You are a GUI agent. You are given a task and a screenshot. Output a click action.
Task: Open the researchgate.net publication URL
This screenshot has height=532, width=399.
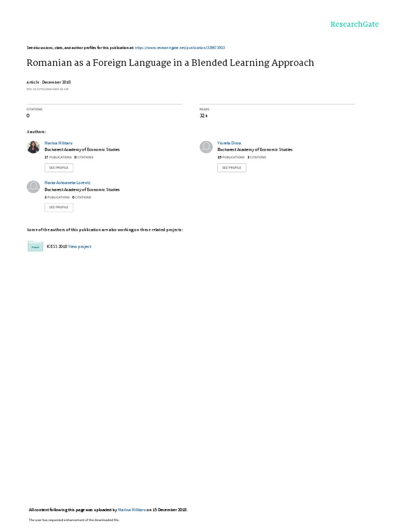point(180,48)
